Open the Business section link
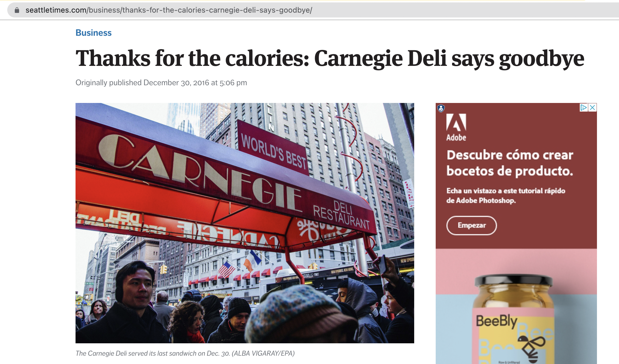The height and width of the screenshot is (364, 619). click(x=94, y=33)
